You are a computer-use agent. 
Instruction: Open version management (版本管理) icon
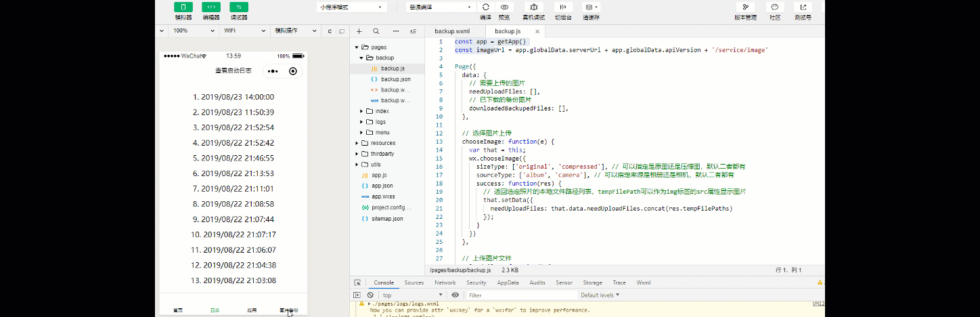click(x=745, y=7)
